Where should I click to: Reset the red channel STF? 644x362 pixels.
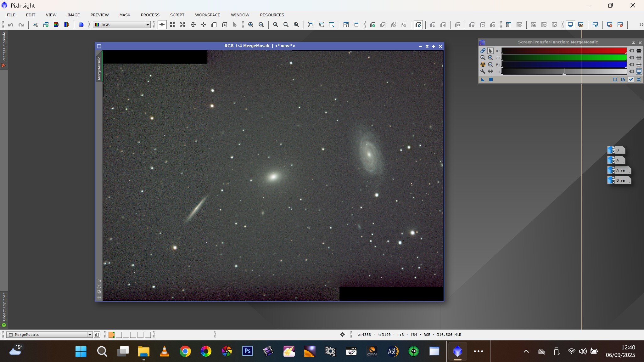631,51
